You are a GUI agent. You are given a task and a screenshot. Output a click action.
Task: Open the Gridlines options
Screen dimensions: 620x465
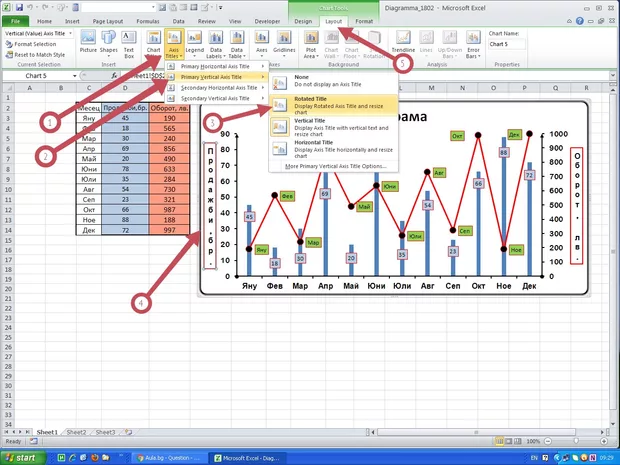coord(284,43)
